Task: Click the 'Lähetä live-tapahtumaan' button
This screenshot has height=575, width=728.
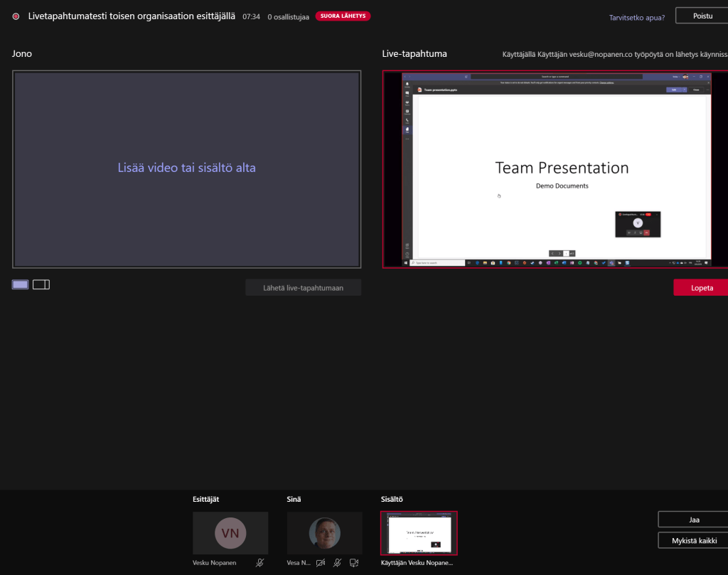Action: tap(303, 288)
